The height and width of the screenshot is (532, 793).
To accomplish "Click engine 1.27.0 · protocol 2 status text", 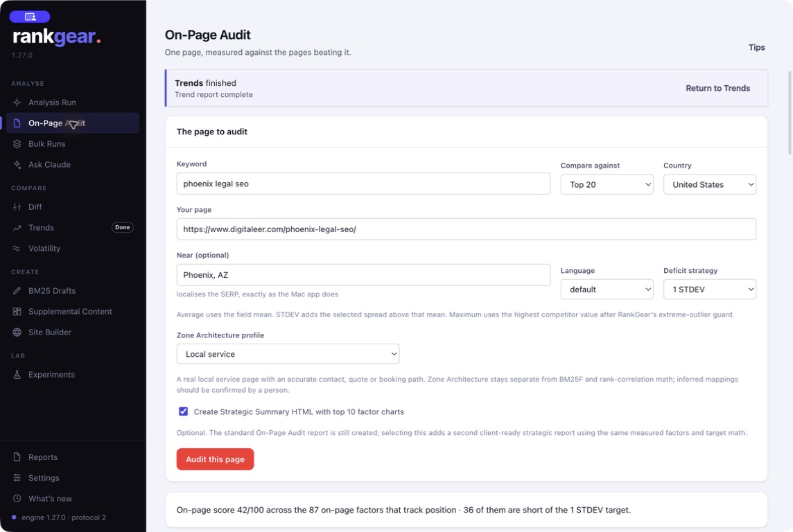I will tap(64, 517).
